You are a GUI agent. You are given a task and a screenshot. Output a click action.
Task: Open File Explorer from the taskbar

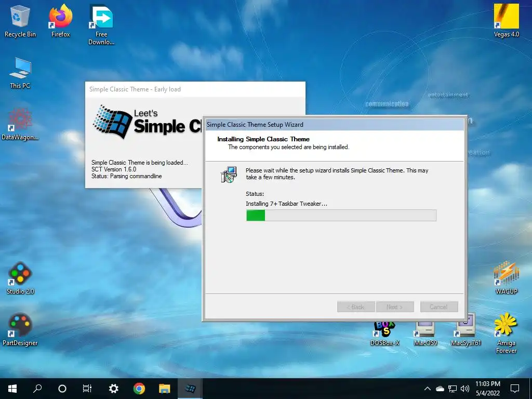click(164, 389)
